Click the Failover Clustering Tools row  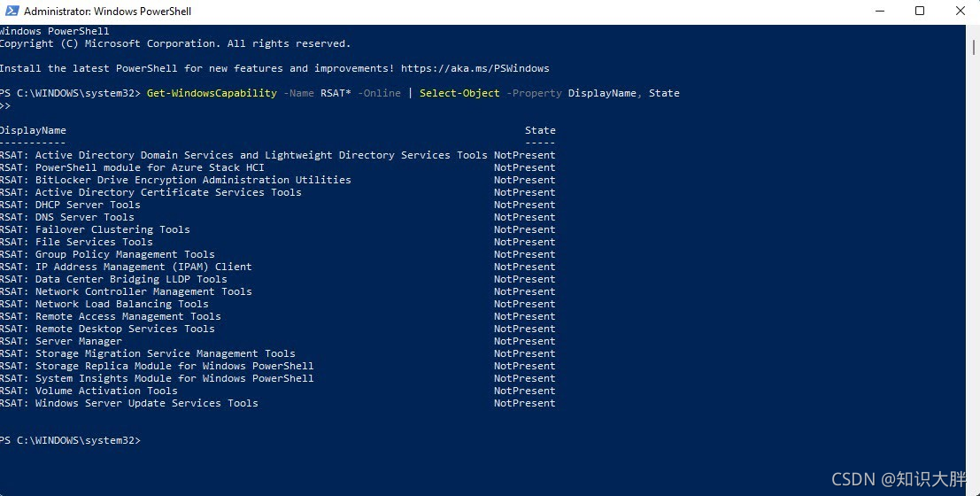point(277,229)
